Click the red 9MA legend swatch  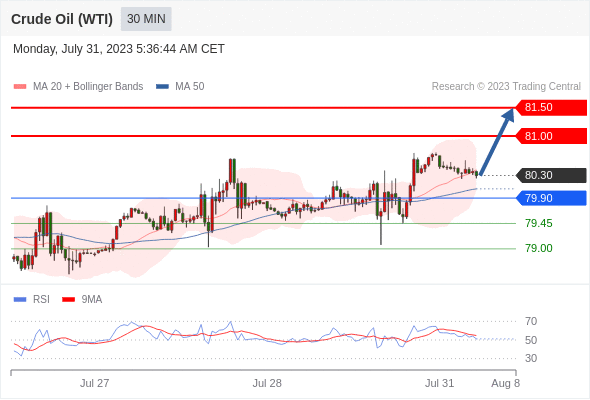68,300
